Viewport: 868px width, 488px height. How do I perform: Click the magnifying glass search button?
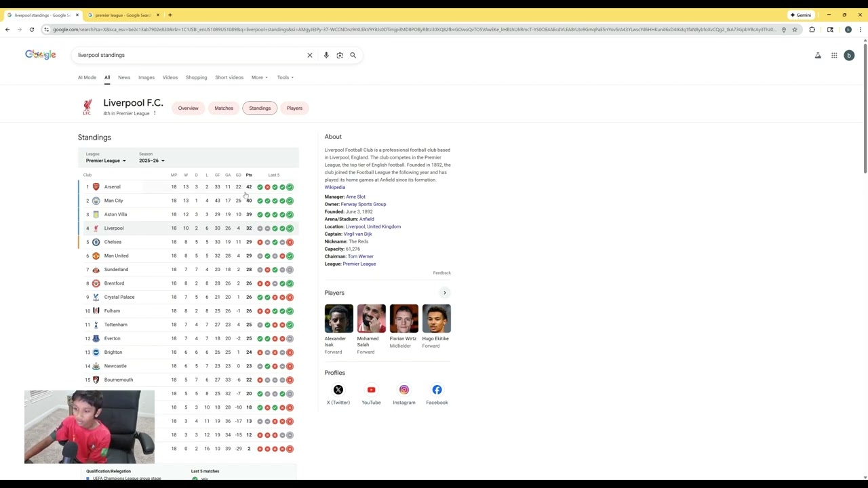point(353,55)
